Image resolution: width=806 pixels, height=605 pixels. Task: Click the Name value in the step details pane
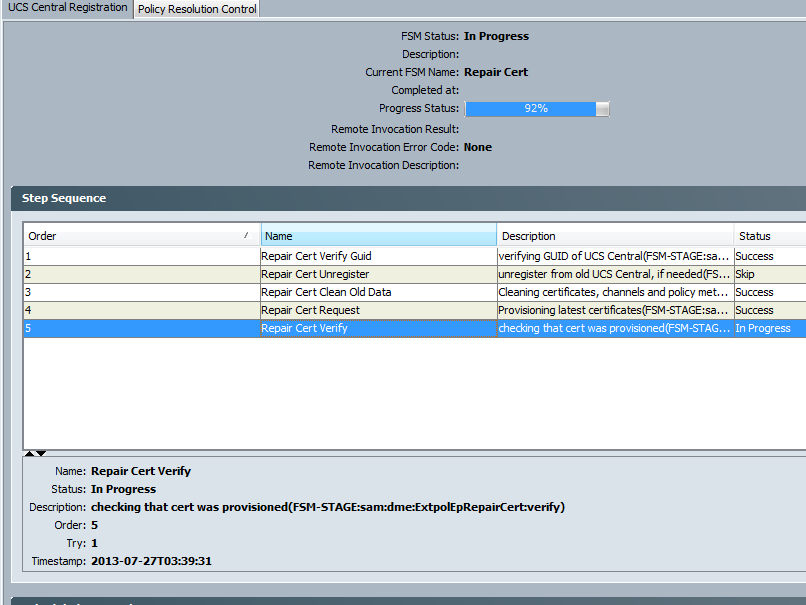[141, 471]
